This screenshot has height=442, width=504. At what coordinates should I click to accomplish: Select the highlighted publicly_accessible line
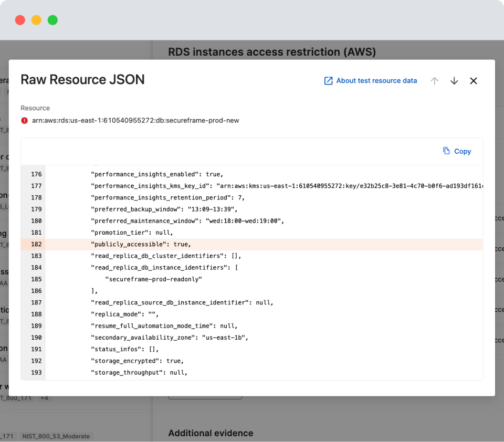click(141, 245)
